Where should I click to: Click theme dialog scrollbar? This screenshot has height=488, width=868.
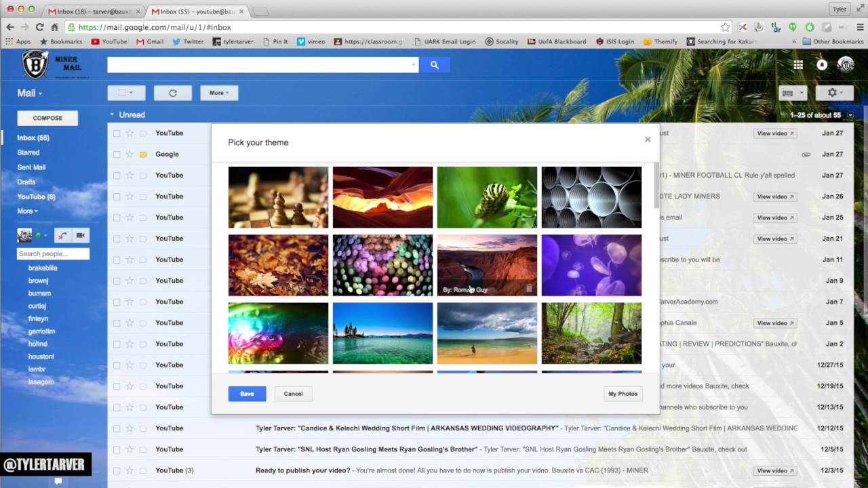click(x=656, y=186)
